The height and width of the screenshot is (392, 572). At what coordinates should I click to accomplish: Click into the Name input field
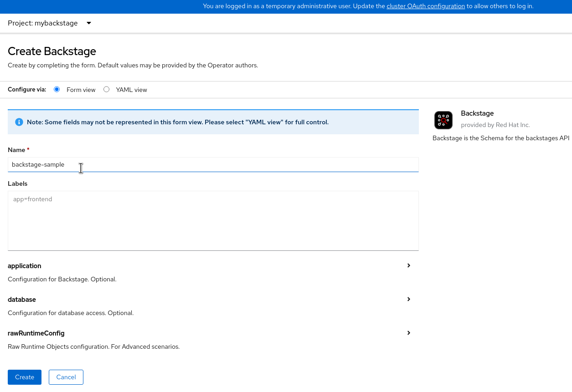[x=213, y=164]
